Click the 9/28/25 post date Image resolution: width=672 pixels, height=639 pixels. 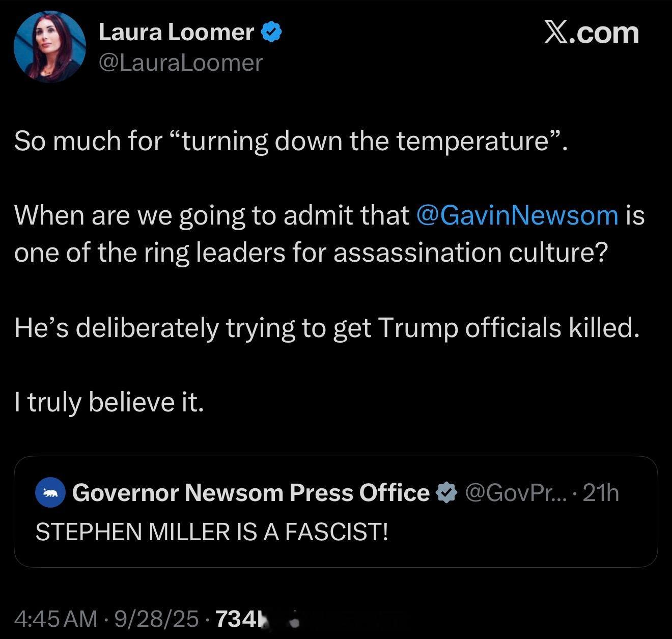157,618
